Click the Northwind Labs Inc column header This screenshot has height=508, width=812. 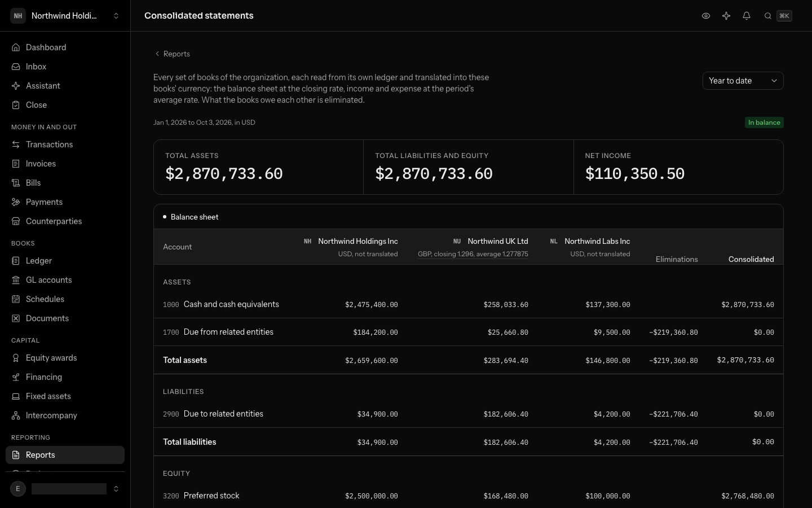pos(597,241)
